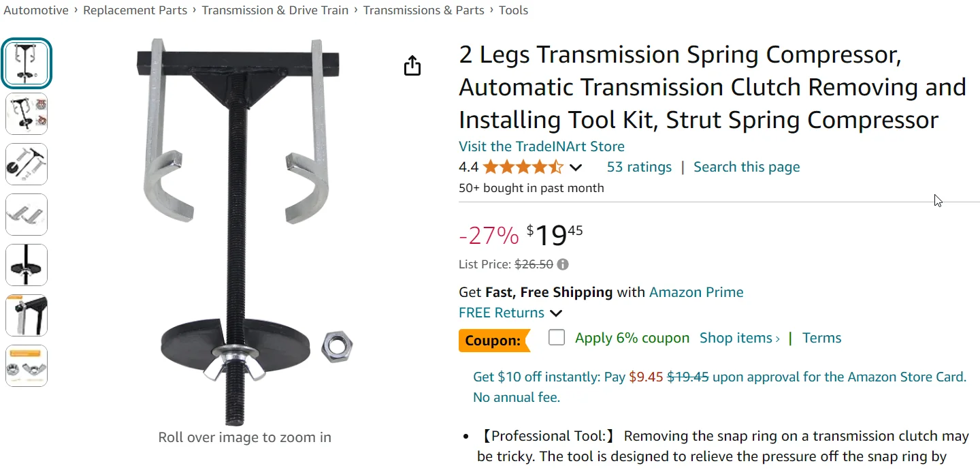Select the fifth thumbnail showing pressure plate
The height and width of the screenshot is (470, 980).
pyautogui.click(x=27, y=265)
